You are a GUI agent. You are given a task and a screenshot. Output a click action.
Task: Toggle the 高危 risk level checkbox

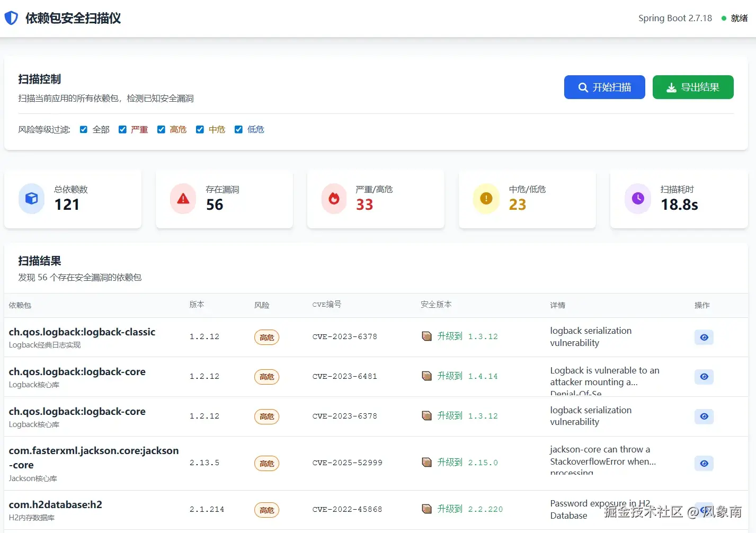pos(161,130)
